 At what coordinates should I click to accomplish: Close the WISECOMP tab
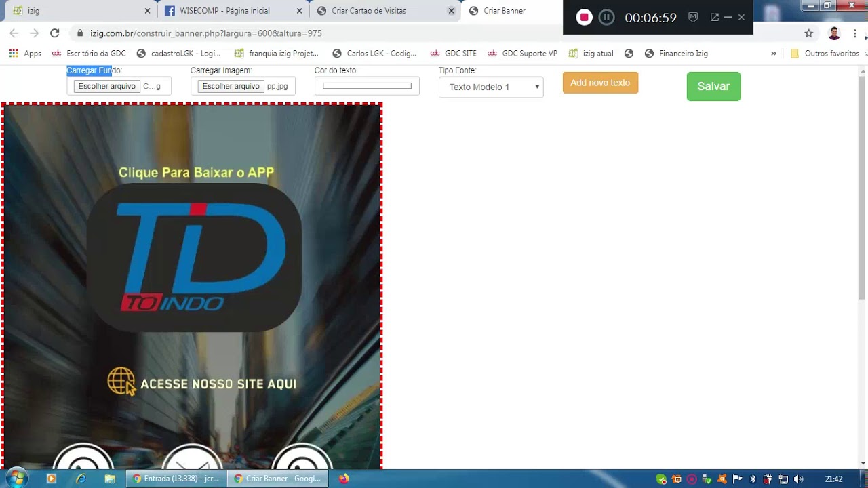point(300,11)
